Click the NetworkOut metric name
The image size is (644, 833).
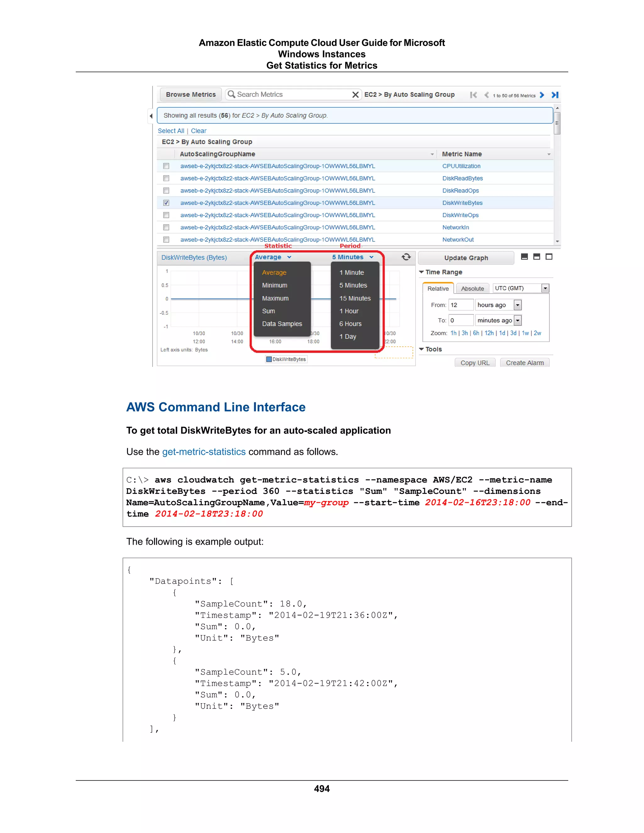pos(458,240)
